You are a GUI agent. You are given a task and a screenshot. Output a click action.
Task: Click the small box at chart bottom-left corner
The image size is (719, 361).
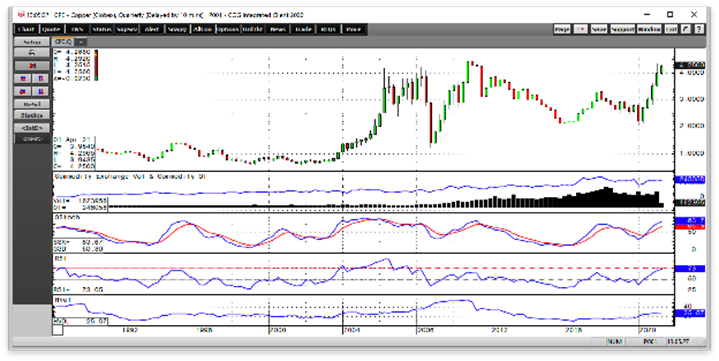58,330
